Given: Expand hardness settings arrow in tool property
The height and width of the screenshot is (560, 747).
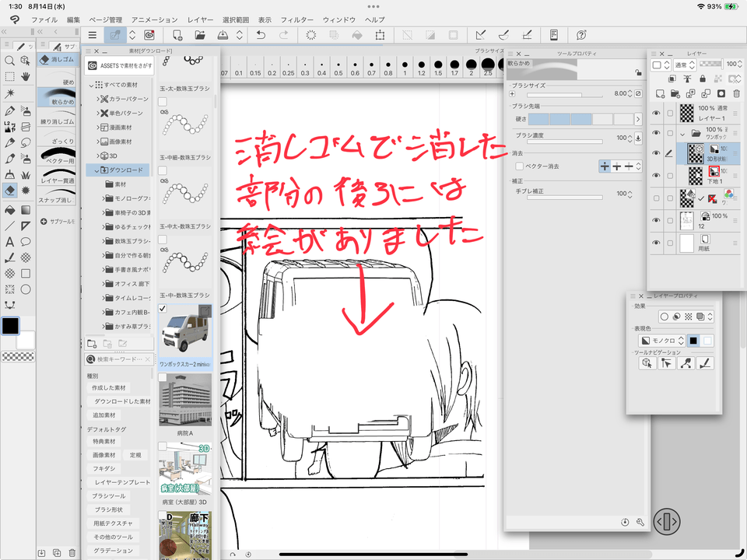Looking at the screenshot, I should [638, 119].
